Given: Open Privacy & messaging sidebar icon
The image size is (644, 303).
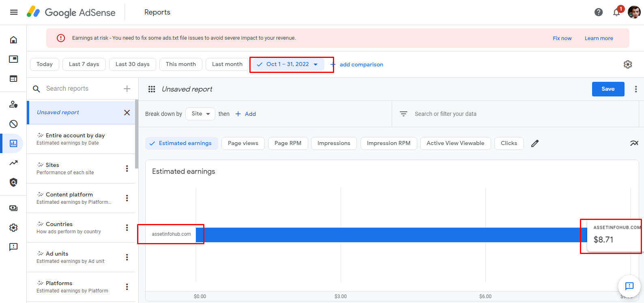Looking at the screenshot, I should [x=13, y=105].
